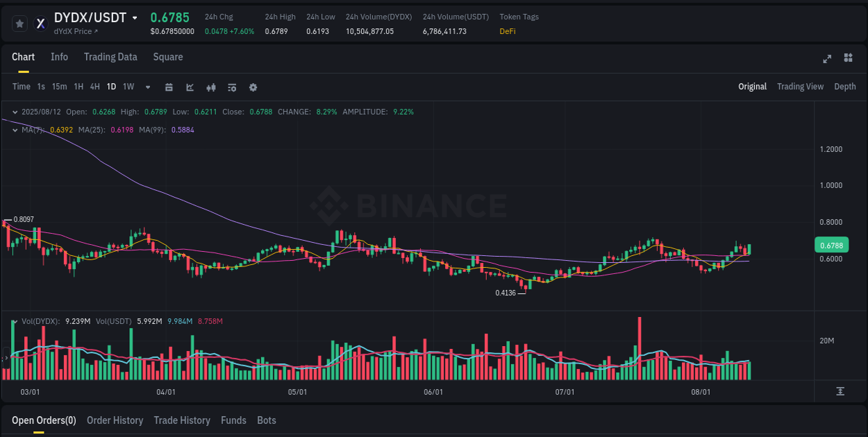The image size is (868, 437).
Task: Select the 4H candle interval
Action: 94,87
